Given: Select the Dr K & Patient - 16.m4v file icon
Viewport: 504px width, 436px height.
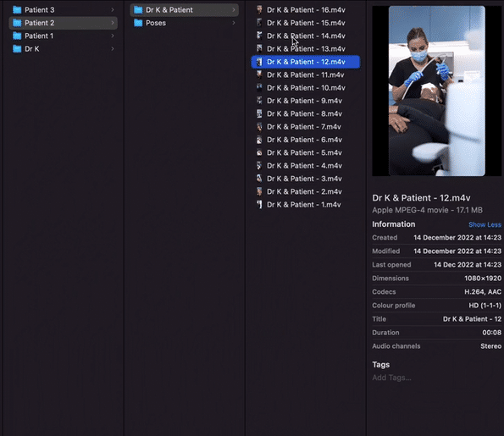Looking at the screenshot, I should 259,10.
